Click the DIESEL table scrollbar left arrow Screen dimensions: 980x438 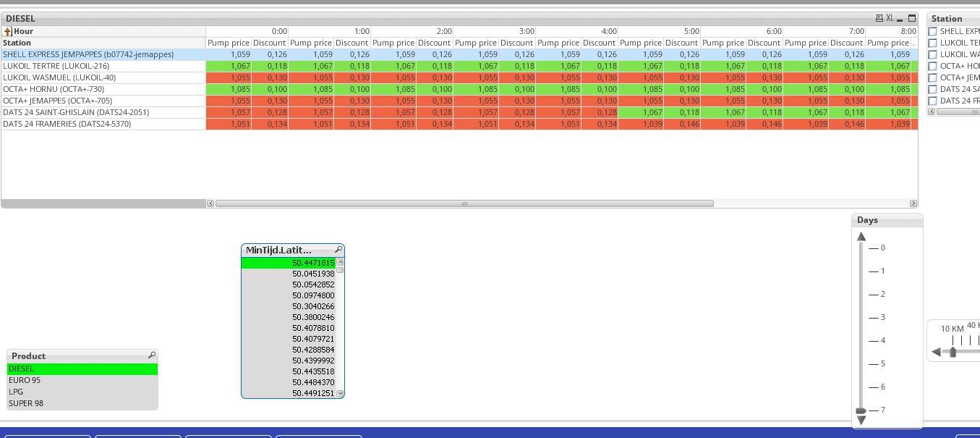pyautogui.click(x=210, y=203)
